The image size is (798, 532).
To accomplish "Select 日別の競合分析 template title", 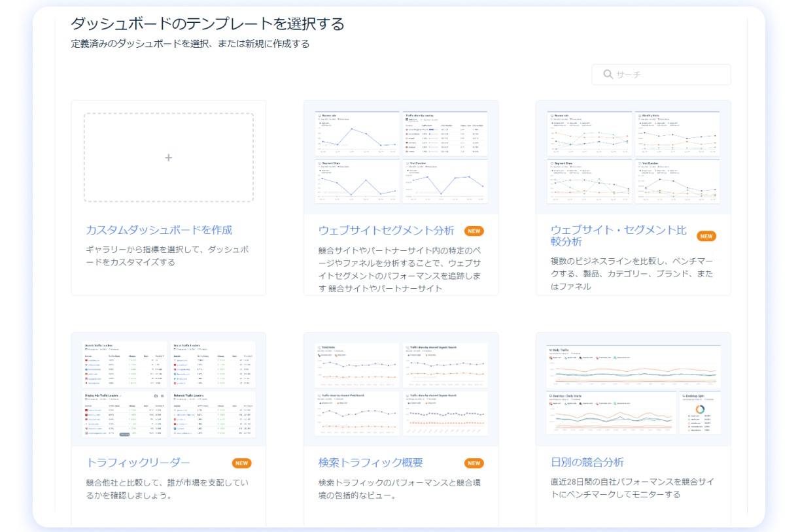I will pos(587,463).
